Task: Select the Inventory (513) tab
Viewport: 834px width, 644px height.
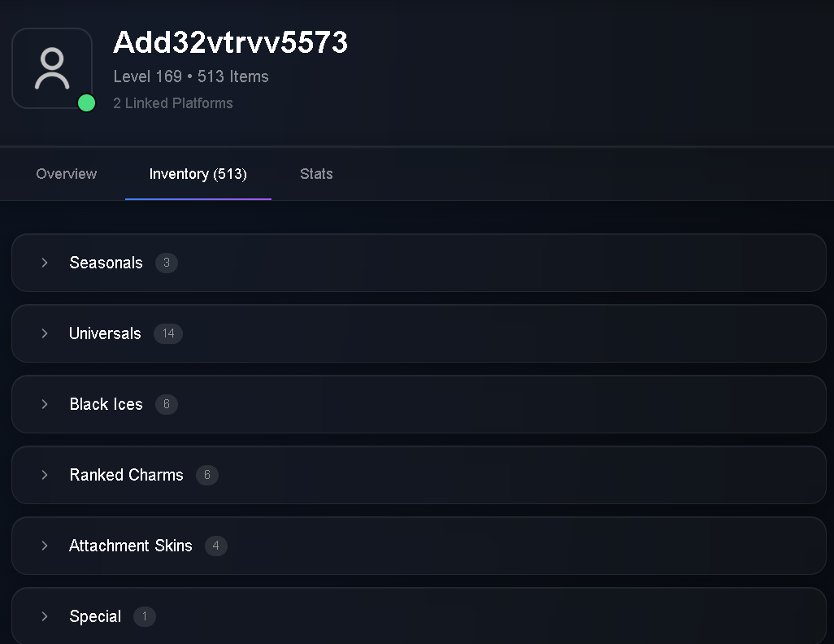Action: (x=198, y=174)
